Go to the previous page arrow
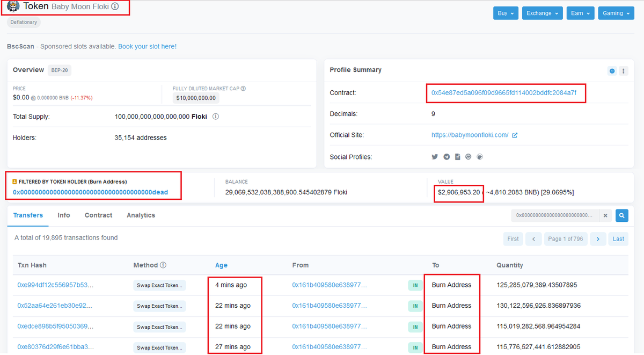Viewport: 644px width, 355px height. pos(533,239)
